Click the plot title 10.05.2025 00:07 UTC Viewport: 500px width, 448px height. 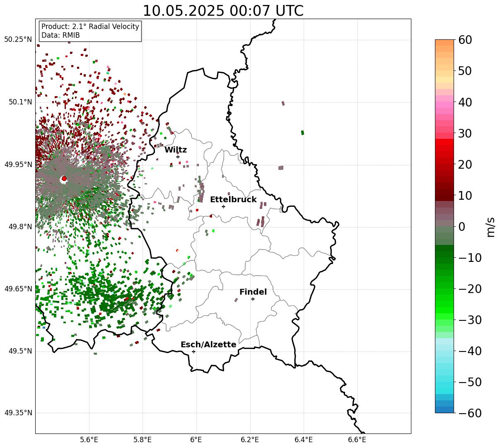click(x=223, y=11)
